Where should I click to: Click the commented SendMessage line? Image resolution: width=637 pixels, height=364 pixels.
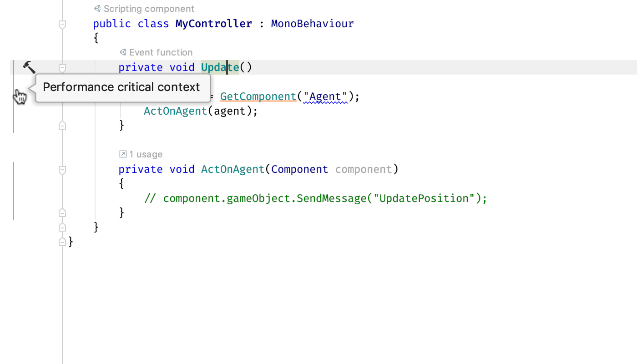[x=316, y=198]
